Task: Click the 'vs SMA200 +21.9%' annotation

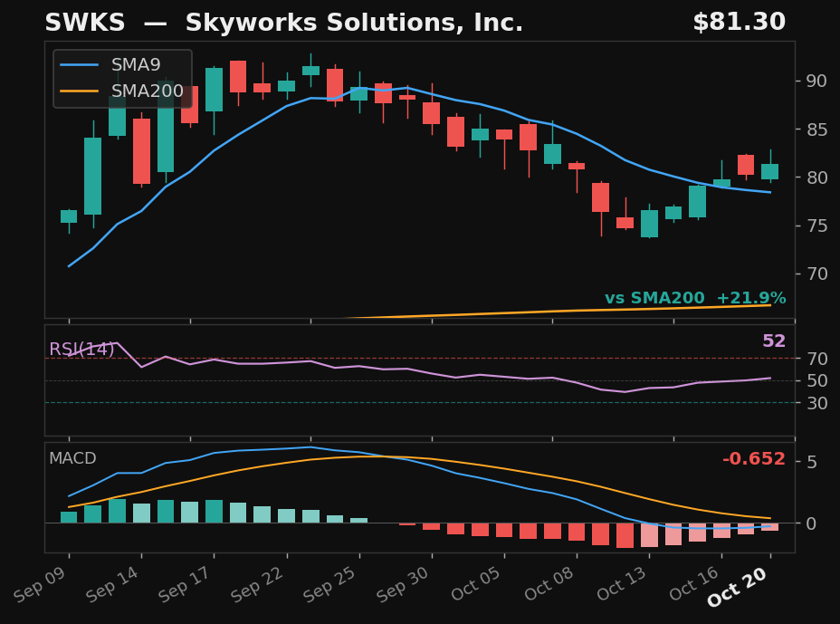Action: (x=695, y=298)
